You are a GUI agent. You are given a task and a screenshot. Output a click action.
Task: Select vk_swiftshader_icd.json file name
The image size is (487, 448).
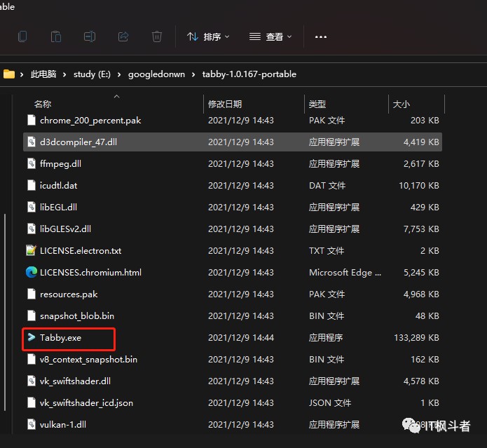coord(86,403)
